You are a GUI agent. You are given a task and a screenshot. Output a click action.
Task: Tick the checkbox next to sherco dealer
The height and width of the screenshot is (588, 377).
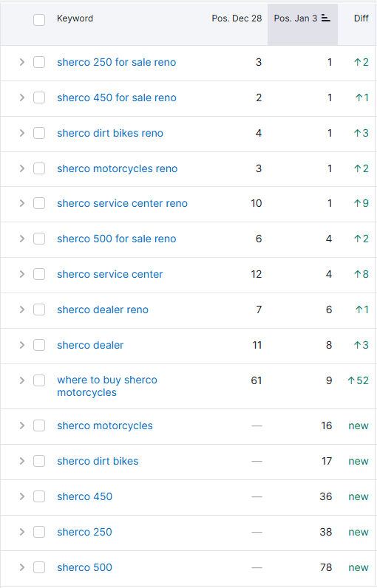39,345
